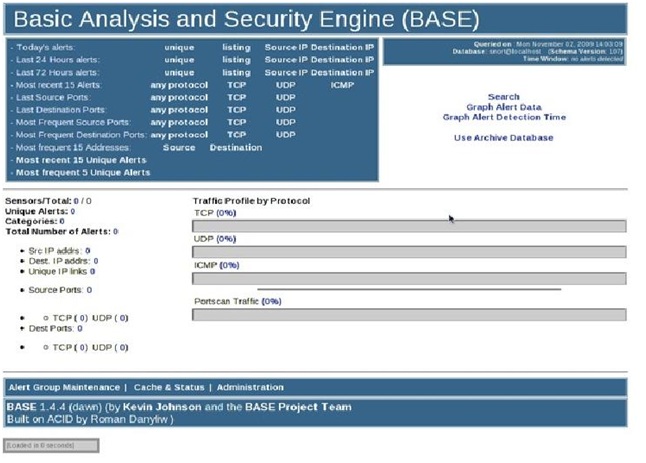This screenshot has width=646, height=463.
Task: Open the Search page
Action: click(503, 97)
